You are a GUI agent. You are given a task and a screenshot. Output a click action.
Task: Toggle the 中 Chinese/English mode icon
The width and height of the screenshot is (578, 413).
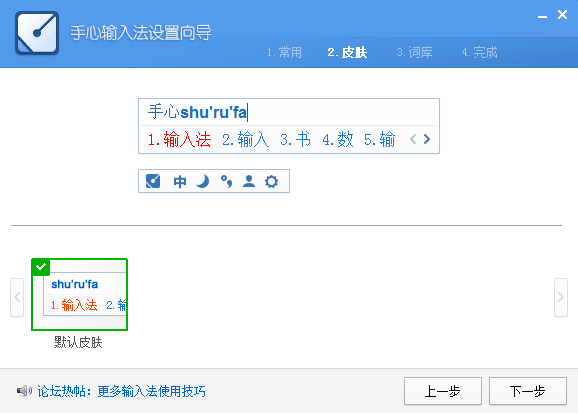pos(180,181)
